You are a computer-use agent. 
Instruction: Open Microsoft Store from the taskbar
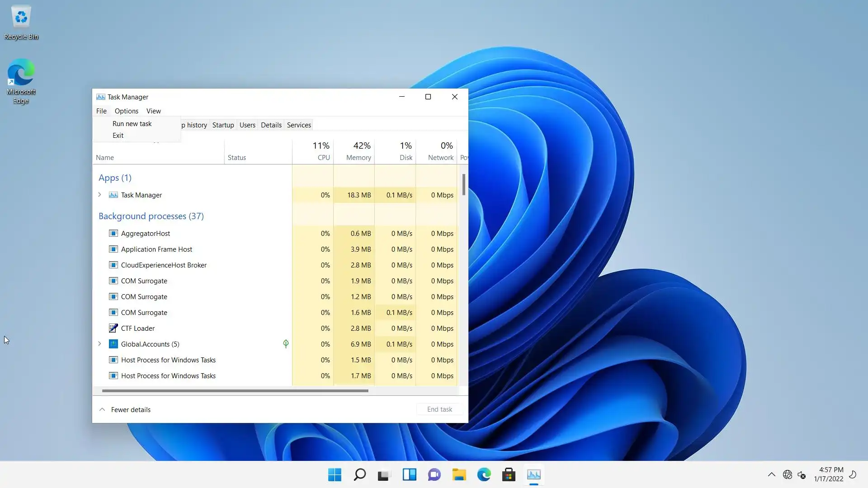(509, 475)
